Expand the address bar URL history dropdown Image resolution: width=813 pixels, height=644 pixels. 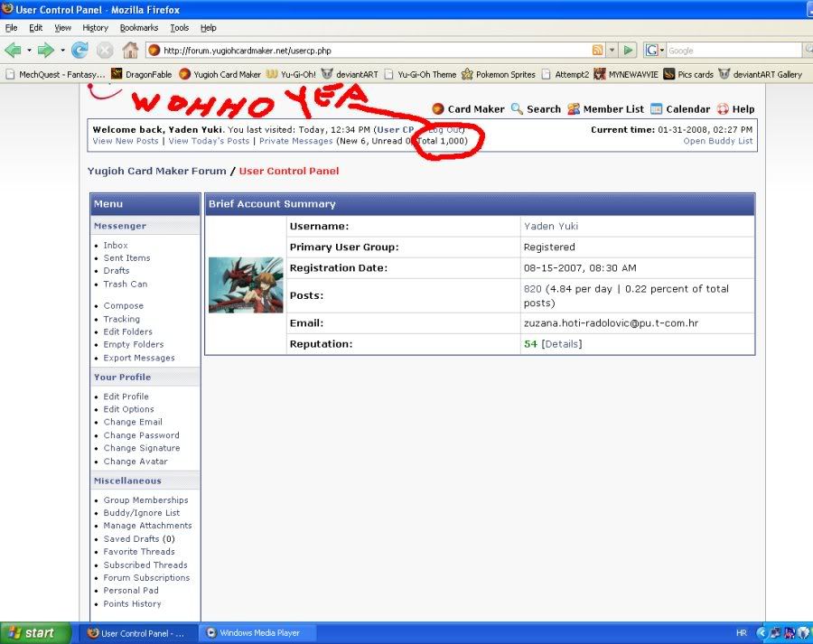pyautogui.click(x=612, y=51)
